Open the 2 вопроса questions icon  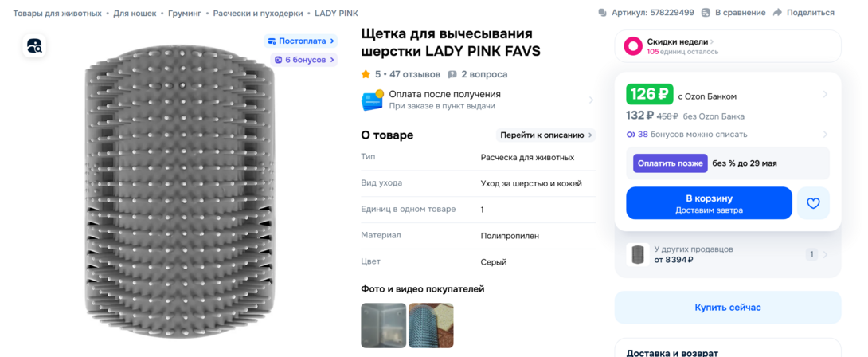(452, 74)
